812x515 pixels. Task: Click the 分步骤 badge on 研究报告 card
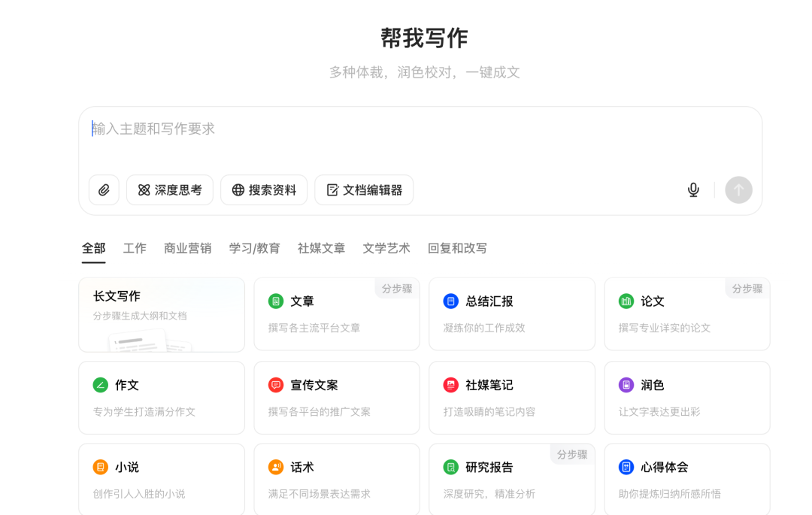click(572, 454)
